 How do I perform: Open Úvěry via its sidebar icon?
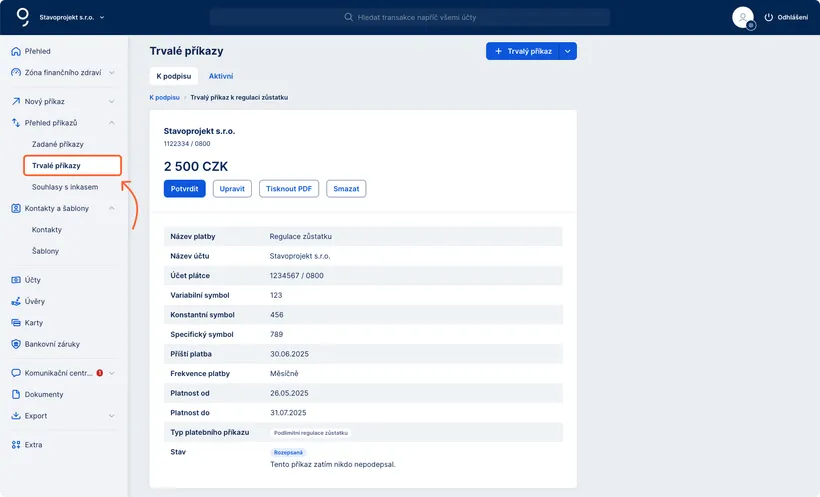coord(15,301)
